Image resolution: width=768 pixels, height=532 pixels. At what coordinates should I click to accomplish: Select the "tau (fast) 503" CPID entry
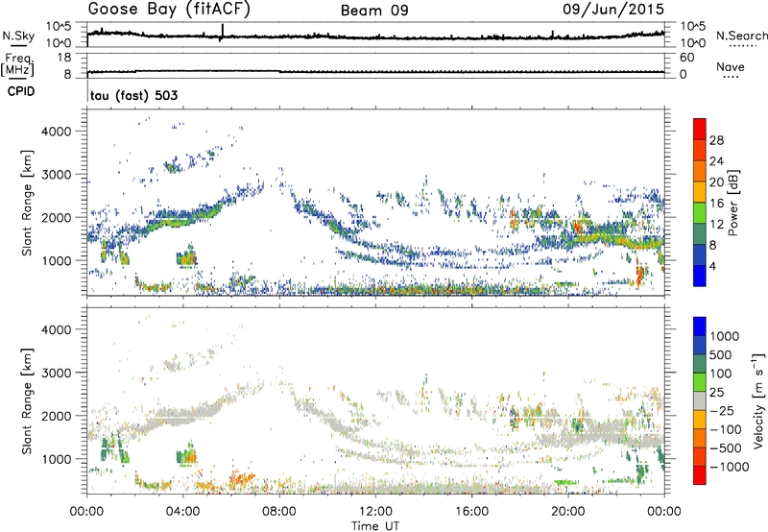[133, 95]
